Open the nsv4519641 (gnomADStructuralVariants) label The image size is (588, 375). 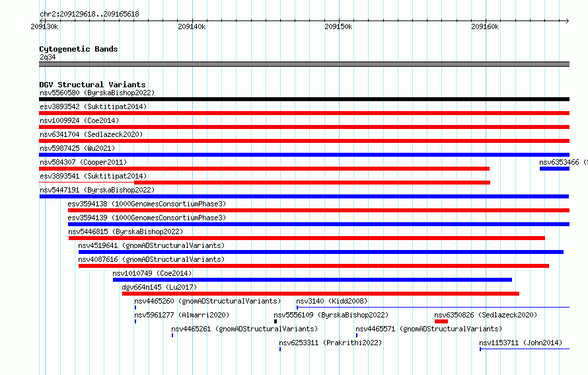[x=151, y=245]
